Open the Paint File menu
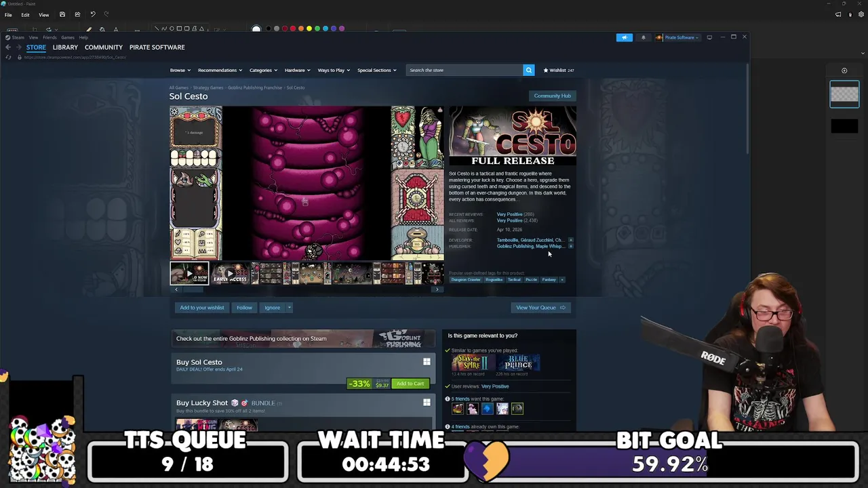This screenshot has height=488, width=868. (x=8, y=14)
